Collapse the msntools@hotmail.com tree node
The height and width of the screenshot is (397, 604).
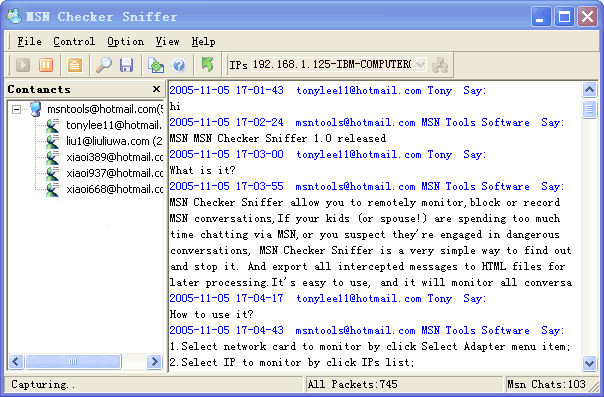pyautogui.click(x=16, y=109)
